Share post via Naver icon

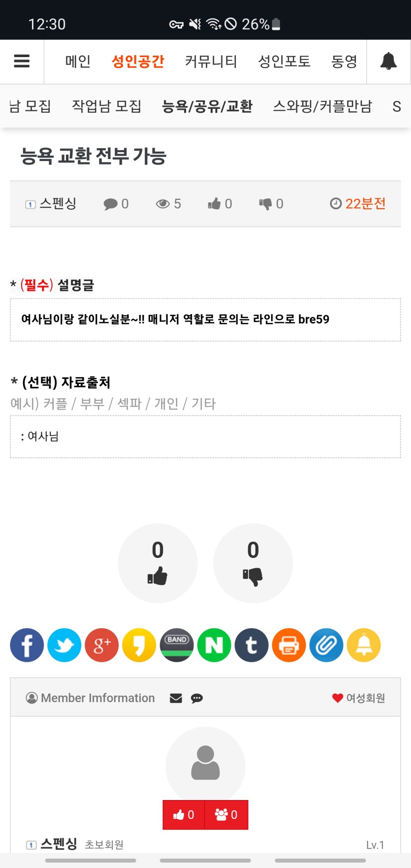[214, 645]
